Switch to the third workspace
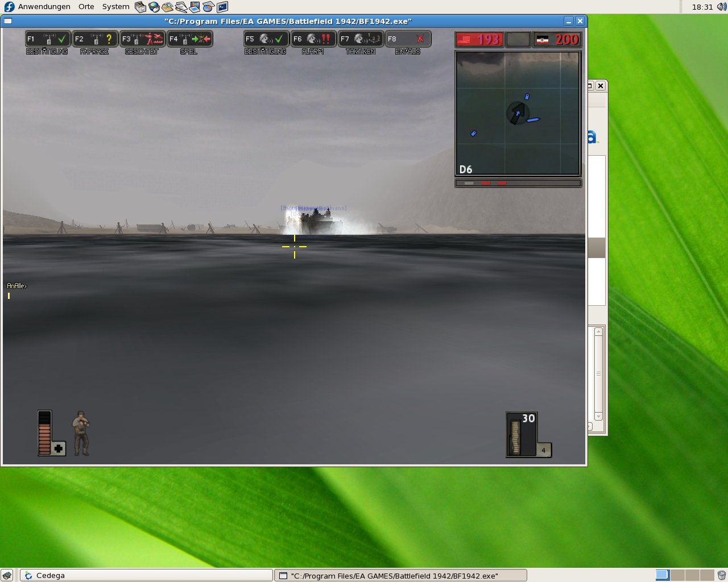Viewport: 728px width, 582px height. pyautogui.click(x=692, y=575)
